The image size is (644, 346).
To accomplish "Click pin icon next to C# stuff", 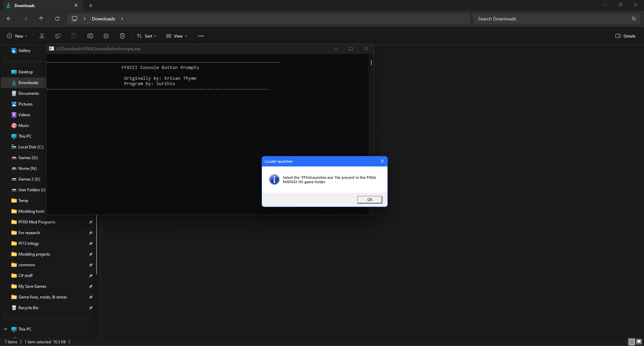I will pyautogui.click(x=91, y=276).
